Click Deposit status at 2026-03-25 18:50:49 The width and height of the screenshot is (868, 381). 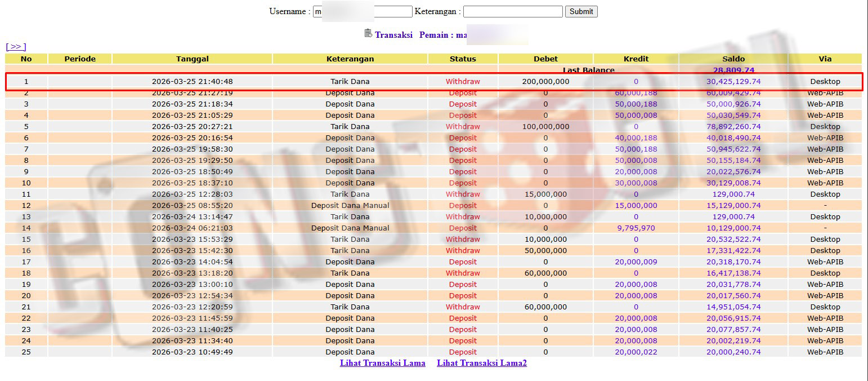pyautogui.click(x=463, y=172)
